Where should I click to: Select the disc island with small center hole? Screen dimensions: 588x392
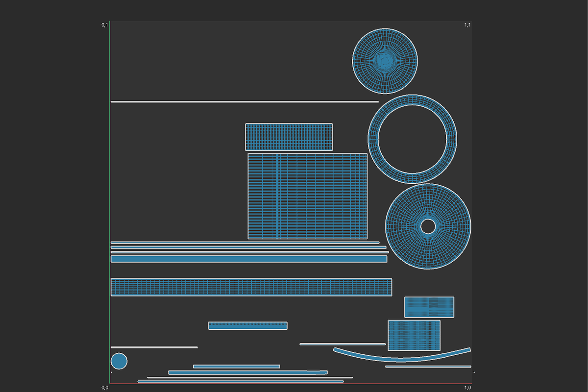click(x=428, y=226)
